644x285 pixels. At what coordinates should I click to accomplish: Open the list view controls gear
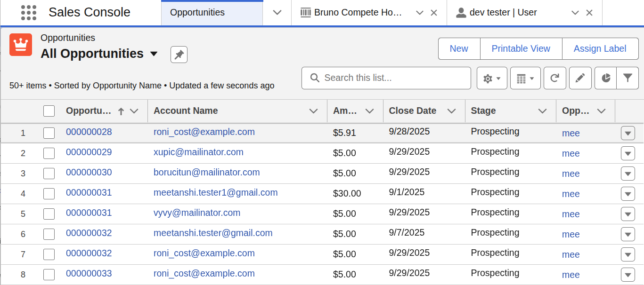492,78
